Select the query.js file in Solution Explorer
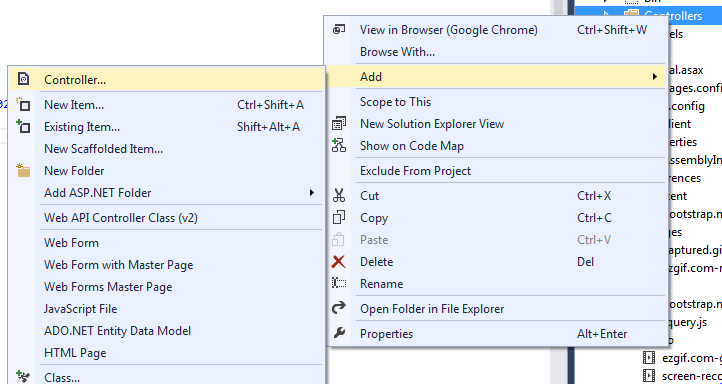 [x=687, y=322]
